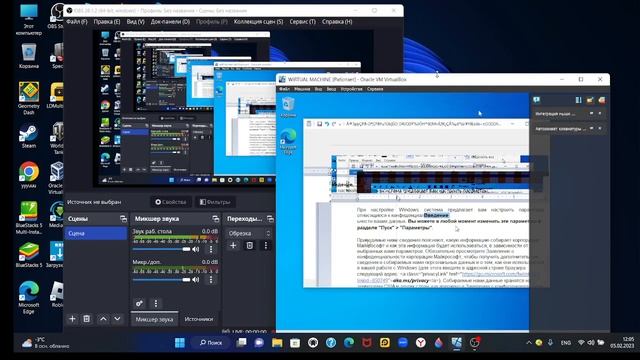The width and height of the screenshot is (640, 360).
Task: Switch to the Источники tab
Action: click(x=199, y=319)
